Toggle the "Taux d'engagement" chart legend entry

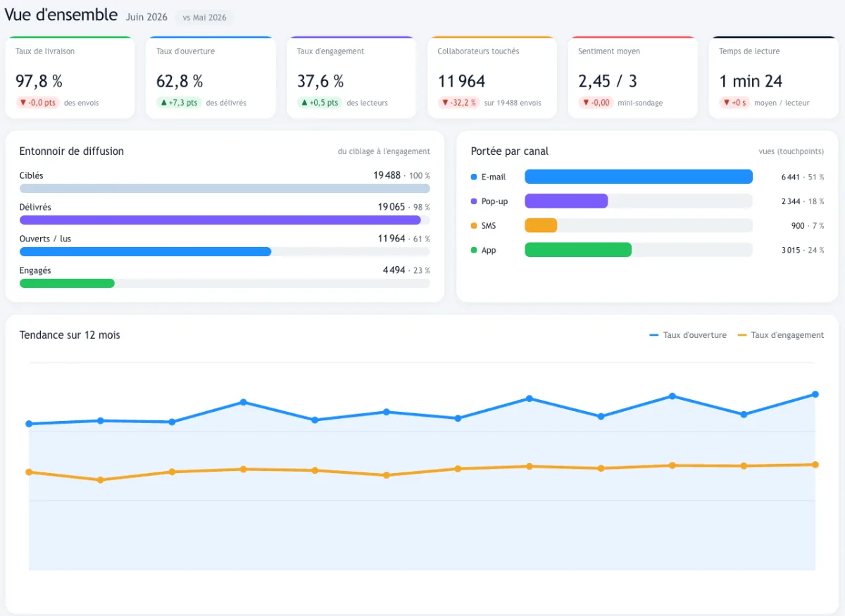pyautogui.click(x=780, y=335)
